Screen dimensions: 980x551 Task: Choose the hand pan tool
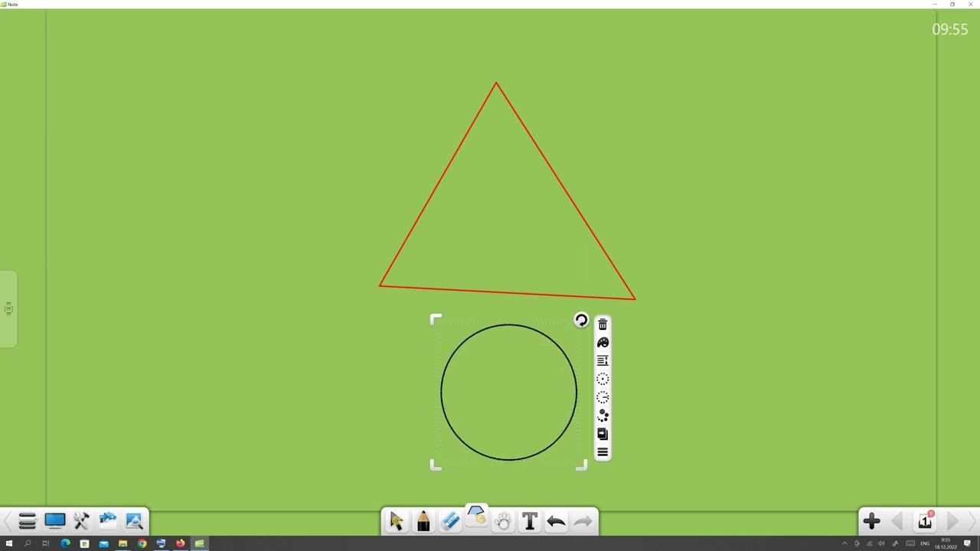(x=503, y=521)
